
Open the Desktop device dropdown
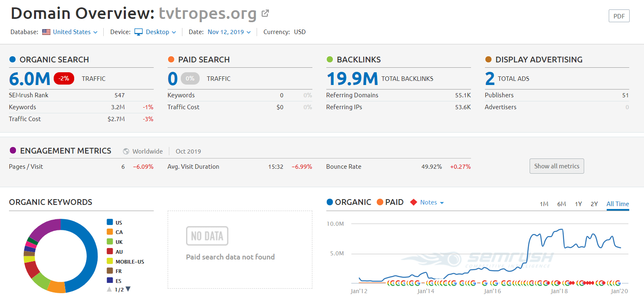point(161,32)
